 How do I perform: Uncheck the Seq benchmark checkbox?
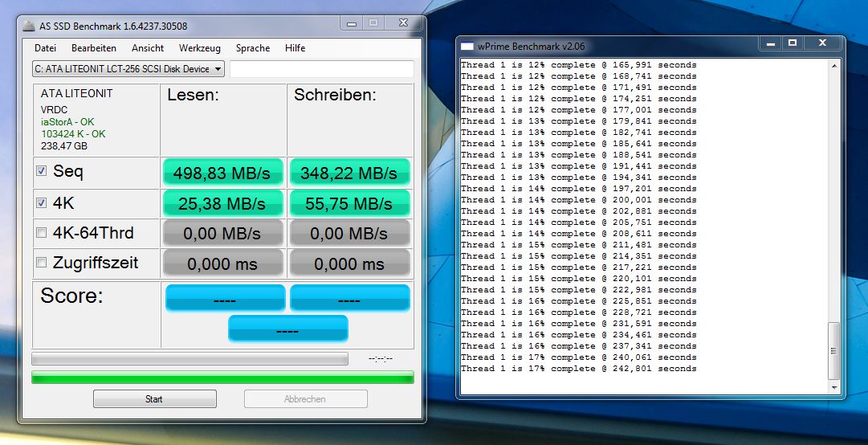pyautogui.click(x=42, y=170)
